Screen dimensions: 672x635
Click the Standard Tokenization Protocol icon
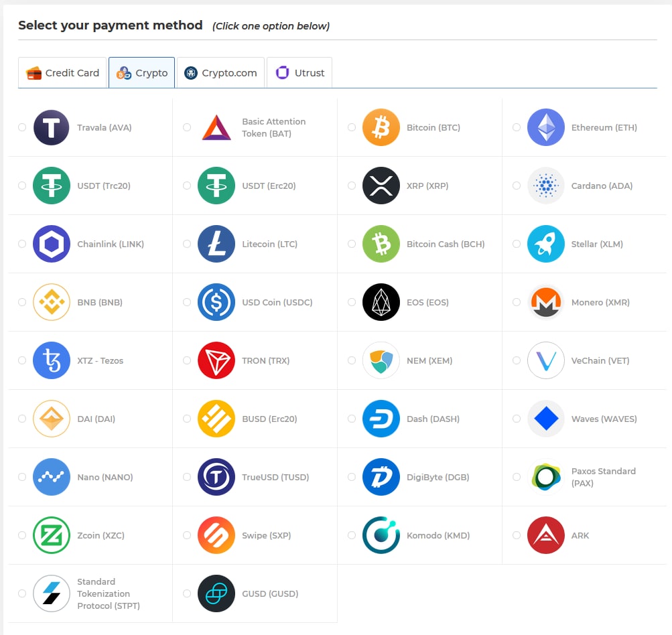52,594
